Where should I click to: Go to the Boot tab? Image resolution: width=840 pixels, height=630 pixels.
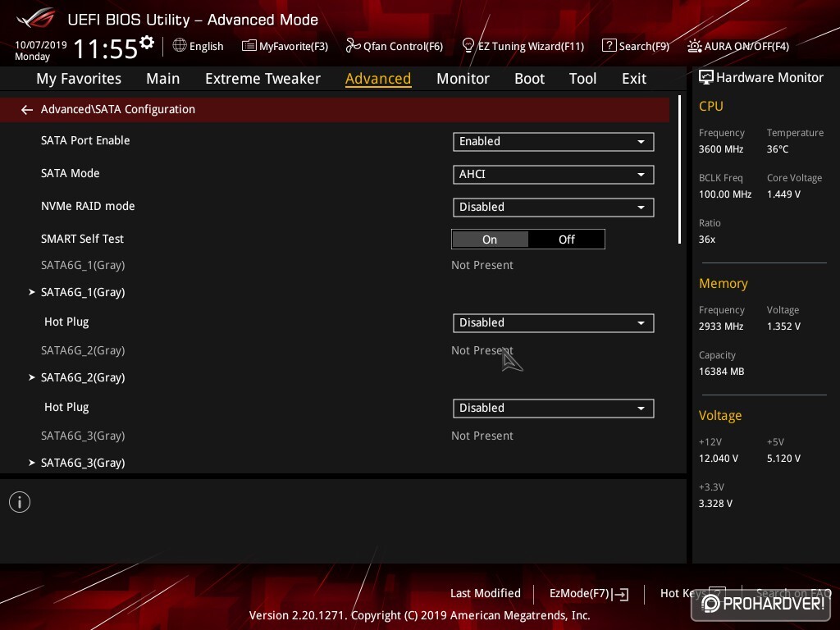(529, 79)
